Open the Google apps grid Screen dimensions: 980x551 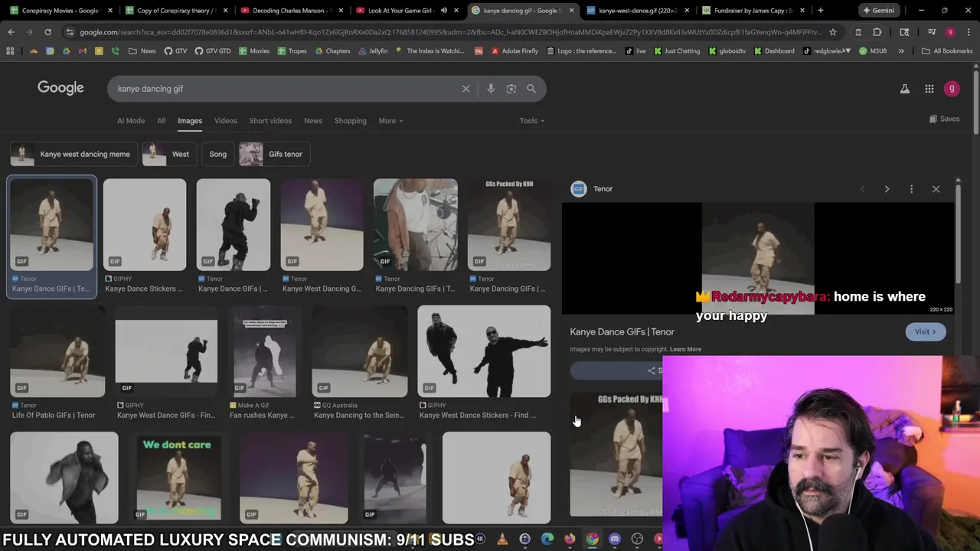click(x=929, y=89)
